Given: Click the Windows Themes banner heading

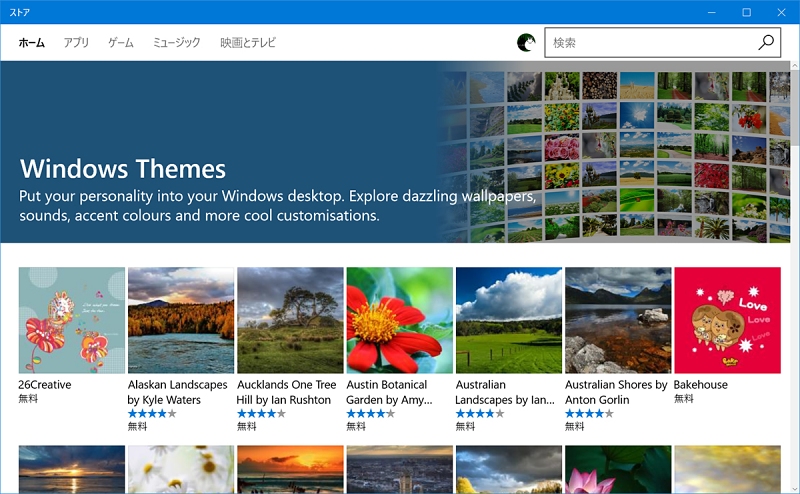Looking at the screenshot, I should point(122,168).
